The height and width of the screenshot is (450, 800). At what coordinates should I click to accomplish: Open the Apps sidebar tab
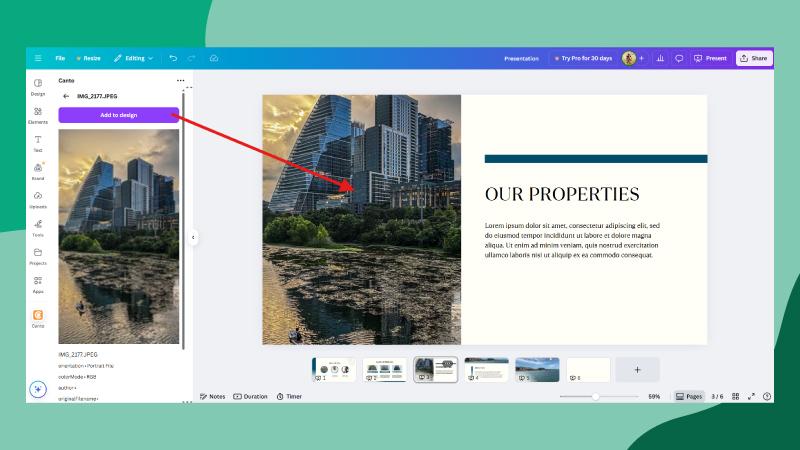click(x=38, y=285)
